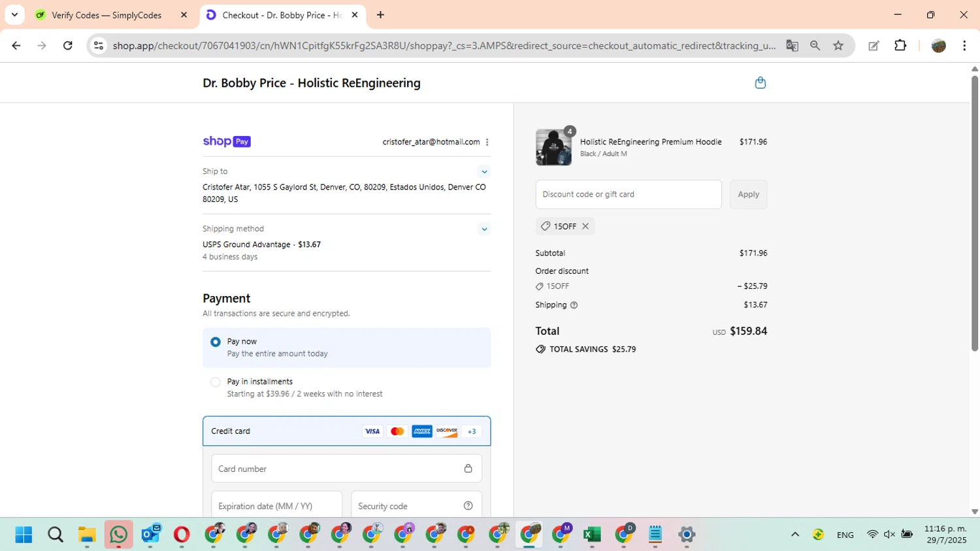The width and height of the screenshot is (980, 551).
Task: Close the Checkout tab
Action: tap(355, 15)
